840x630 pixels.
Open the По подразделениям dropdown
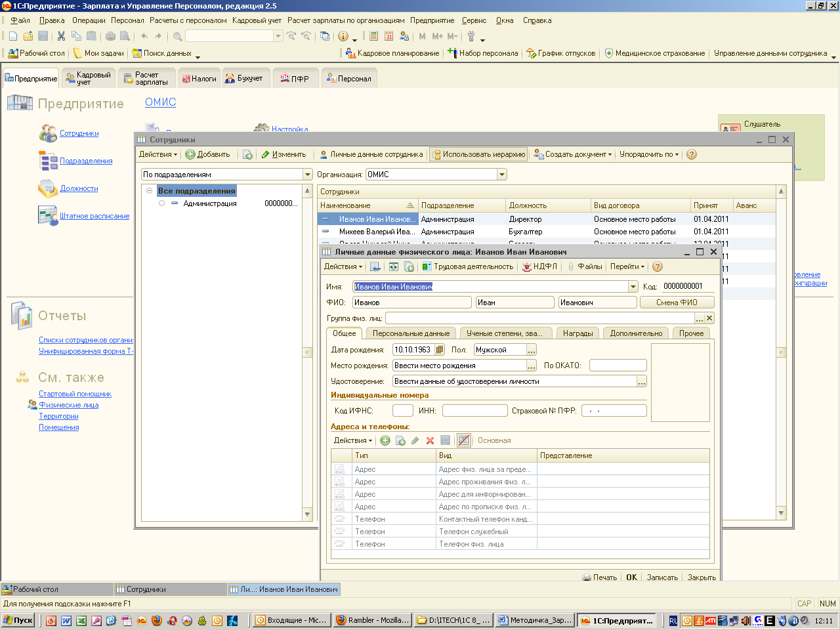click(x=307, y=175)
